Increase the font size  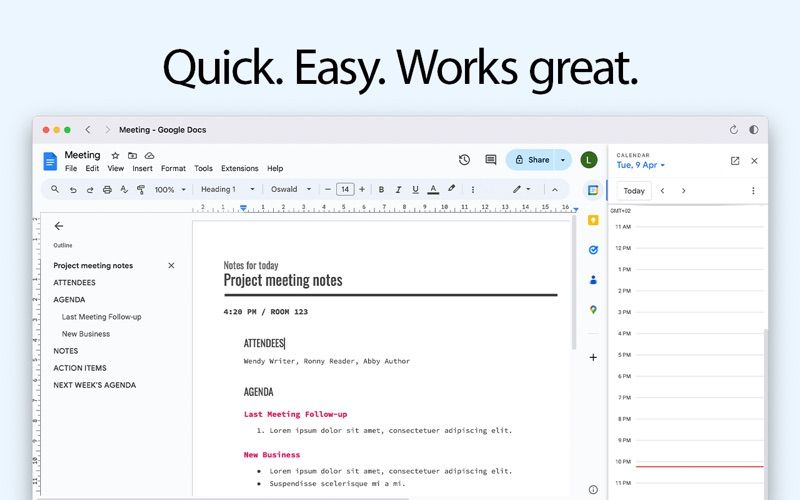click(362, 189)
